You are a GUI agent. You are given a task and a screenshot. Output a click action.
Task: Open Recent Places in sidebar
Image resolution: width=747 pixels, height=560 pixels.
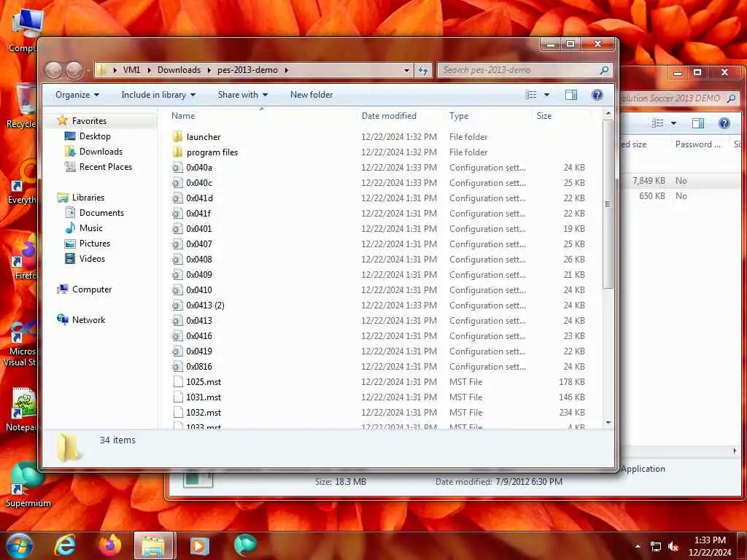105,167
